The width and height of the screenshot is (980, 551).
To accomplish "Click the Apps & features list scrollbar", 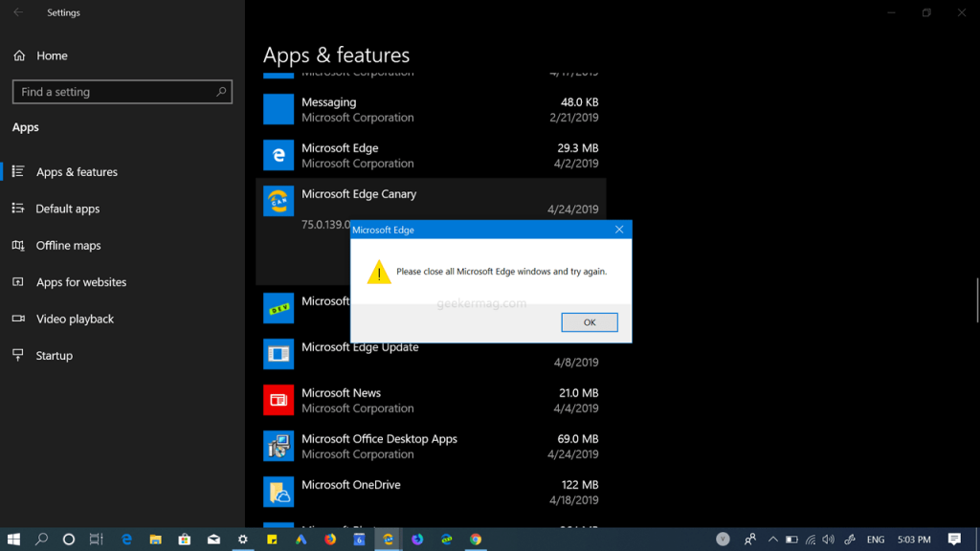I will coord(977,299).
